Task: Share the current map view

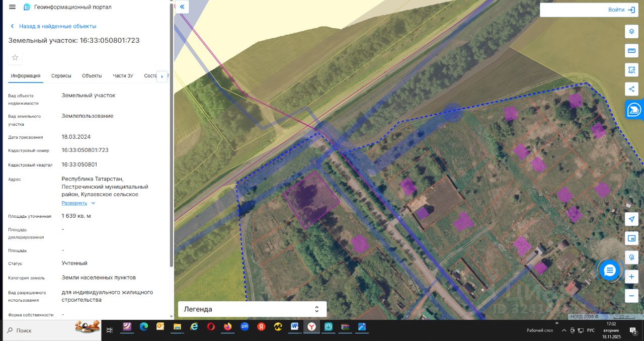Action: point(631,89)
